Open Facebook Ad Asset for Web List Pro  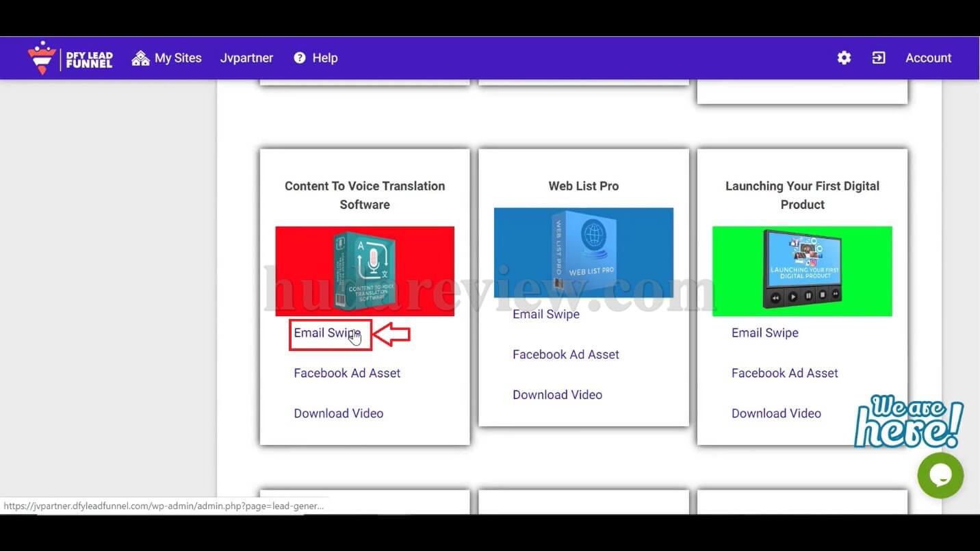[566, 355]
